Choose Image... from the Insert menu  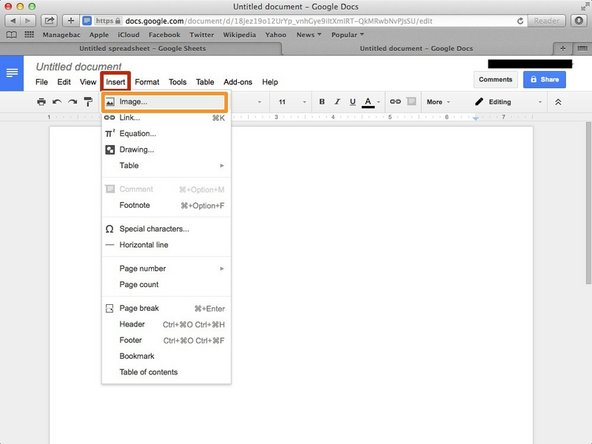pos(164,102)
